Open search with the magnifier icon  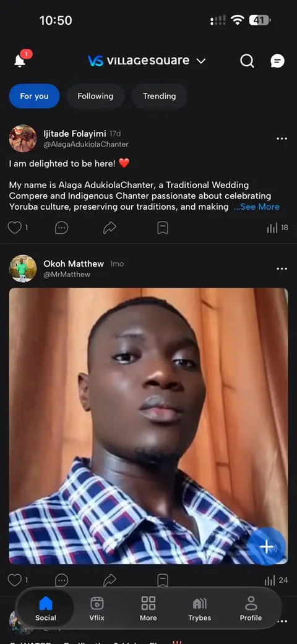[x=247, y=61]
